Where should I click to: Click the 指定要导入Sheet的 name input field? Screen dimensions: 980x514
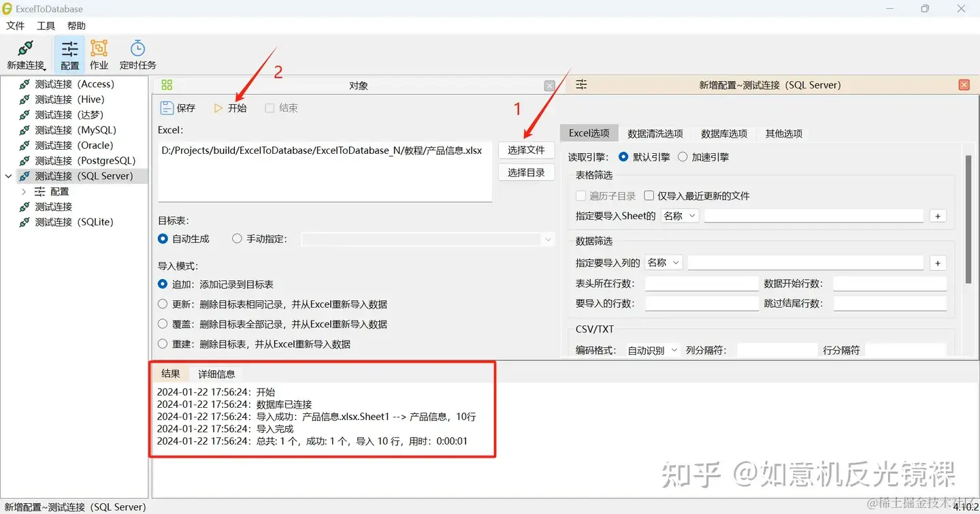[x=814, y=216]
